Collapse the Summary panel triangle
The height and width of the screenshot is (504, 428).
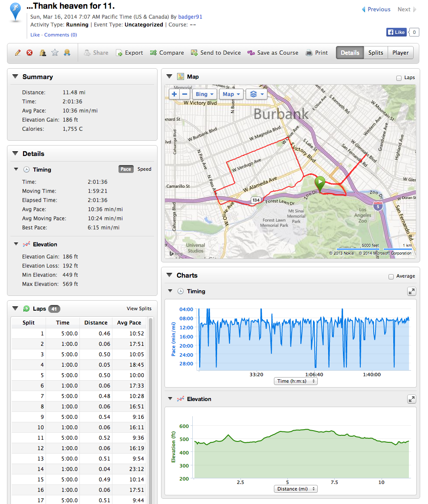(x=15, y=77)
